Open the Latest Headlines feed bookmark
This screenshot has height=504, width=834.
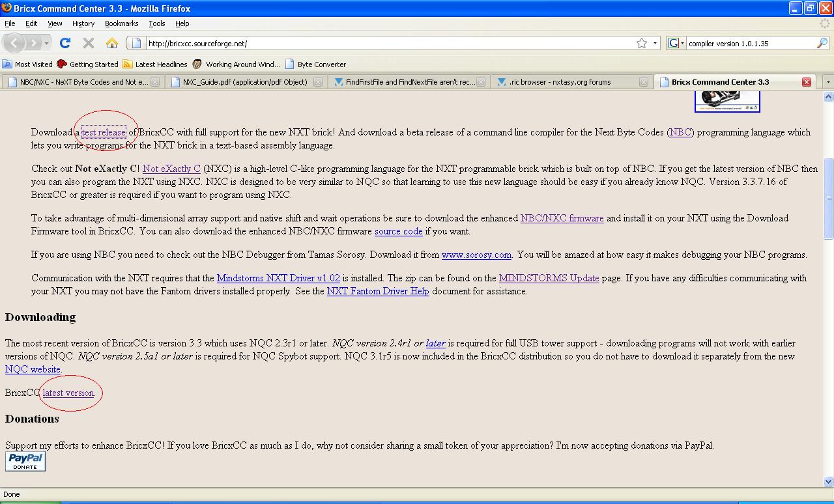(155, 64)
